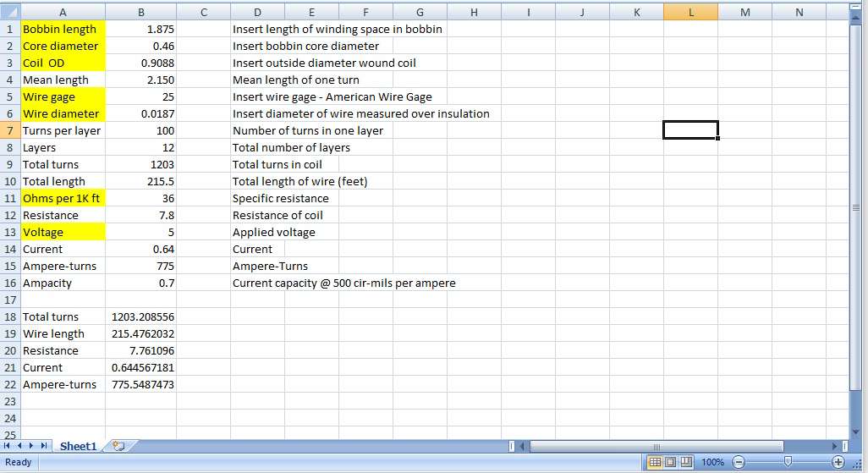Select the value 0.64 cell

(141, 250)
